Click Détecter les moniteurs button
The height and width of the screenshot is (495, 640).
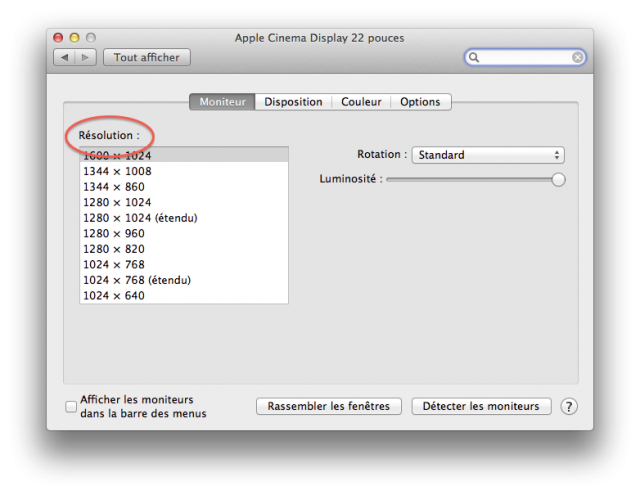coord(481,406)
